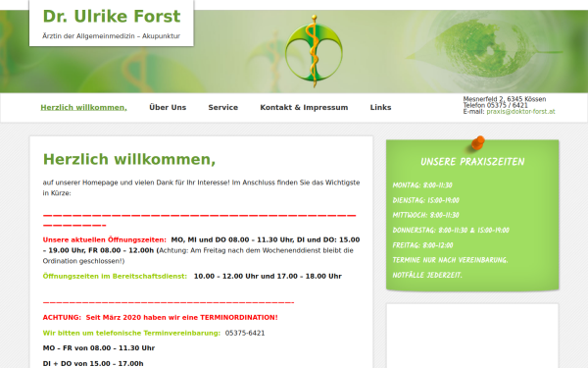Open the Links menu item
Screen dimensions: 588x368
coord(380,107)
